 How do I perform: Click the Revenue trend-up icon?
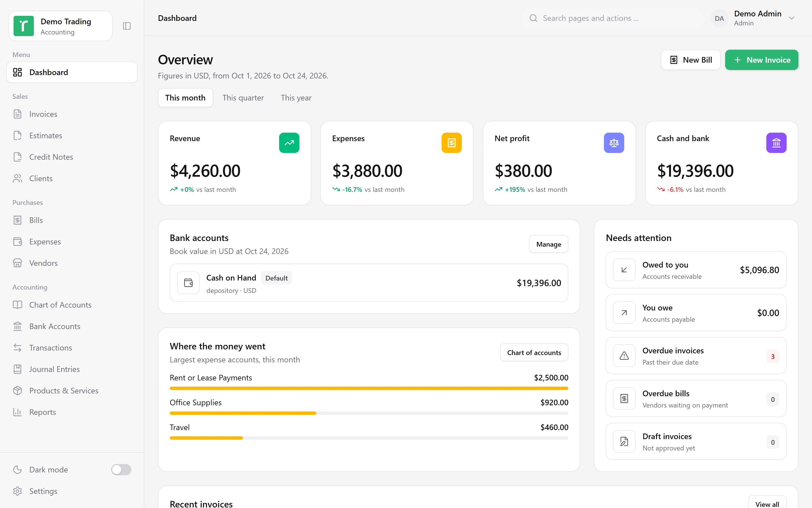[x=289, y=143]
